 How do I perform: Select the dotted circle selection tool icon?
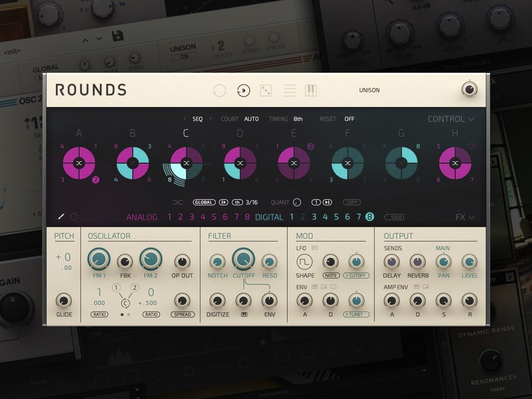click(x=74, y=217)
